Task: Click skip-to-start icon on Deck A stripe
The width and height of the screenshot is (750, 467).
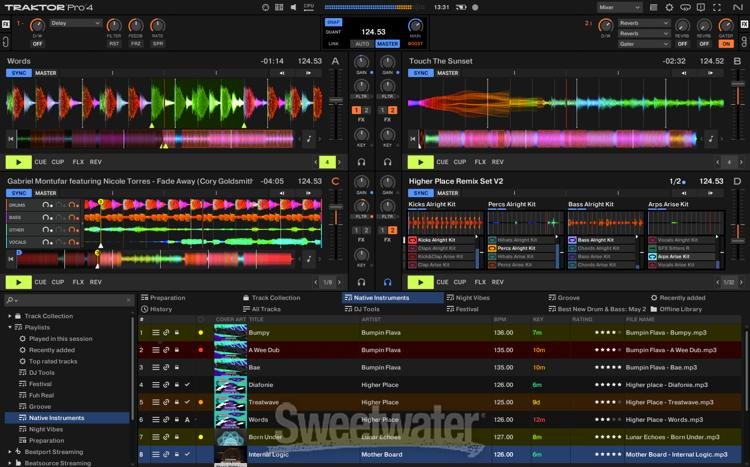Action: pyautogui.click(x=11, y=139)
